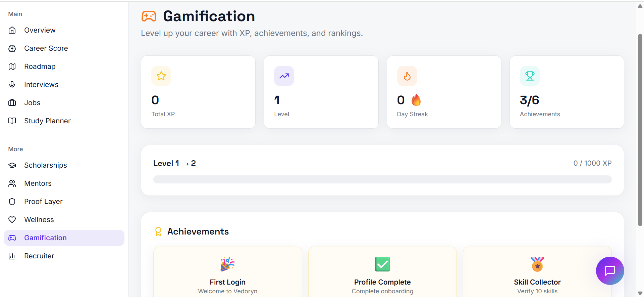This screenshot has width=644, height=297.
Task: Click the 'Skill Collector' achievement title
Action: click(537, 282)
